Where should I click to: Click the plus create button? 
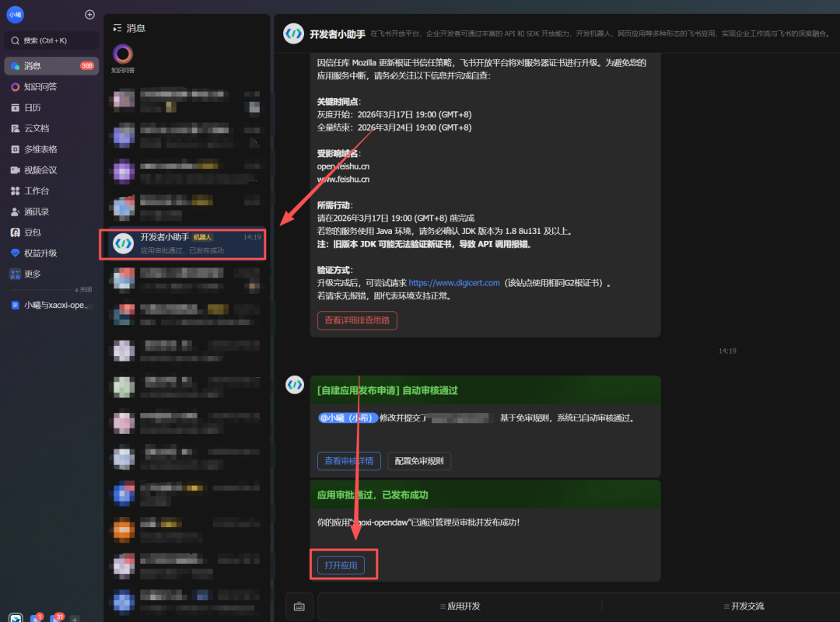89,15
